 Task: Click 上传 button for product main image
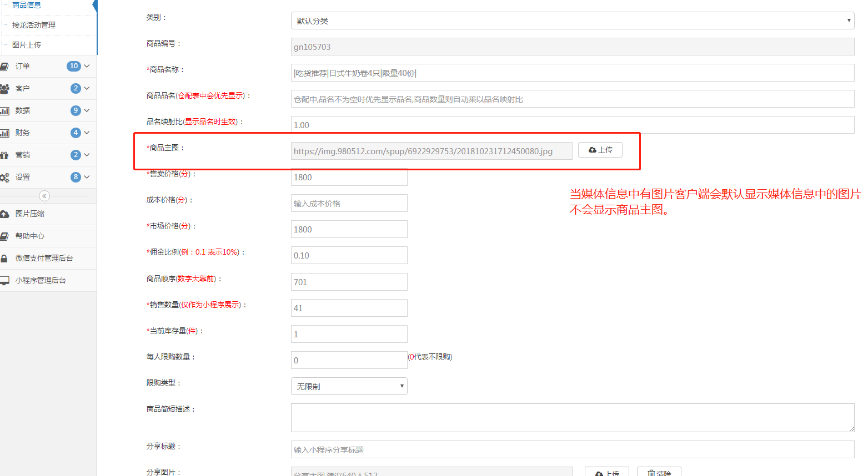pos(600,150)
